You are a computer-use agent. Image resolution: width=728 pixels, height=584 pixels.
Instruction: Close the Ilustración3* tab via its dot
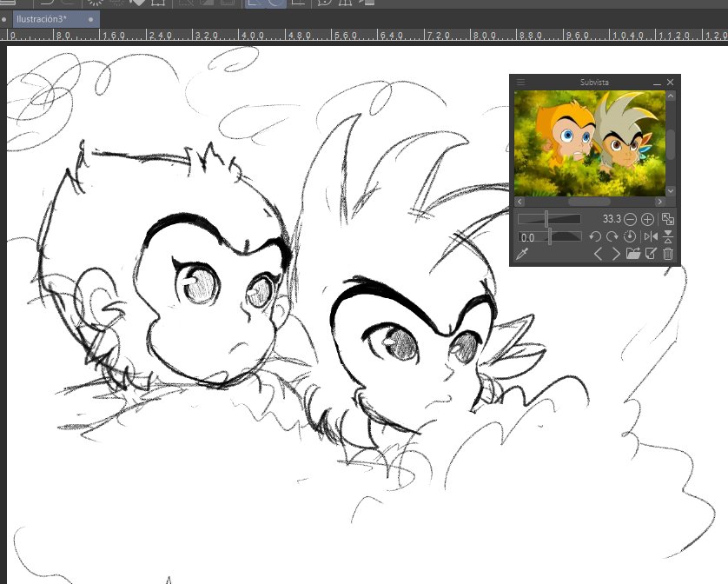point(90,19)
